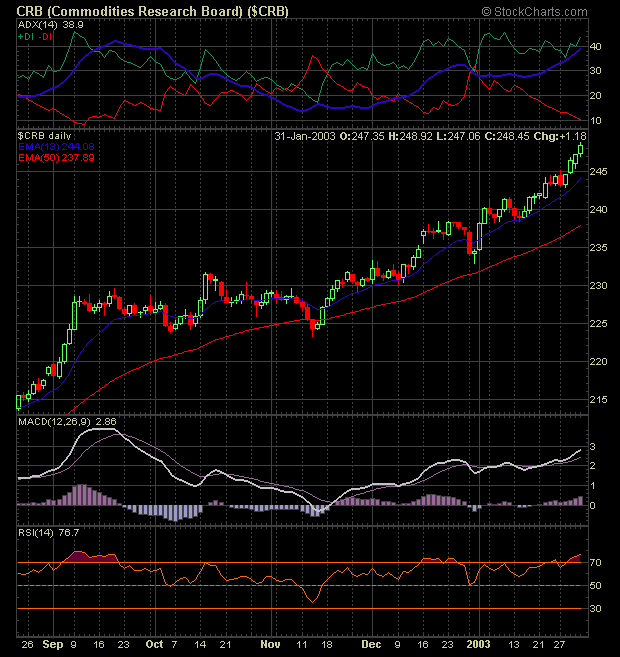Click the ADX axis value 40
The height and width of the screenshot is (657, 620).
pyautogui.click(x=595, y=47)
